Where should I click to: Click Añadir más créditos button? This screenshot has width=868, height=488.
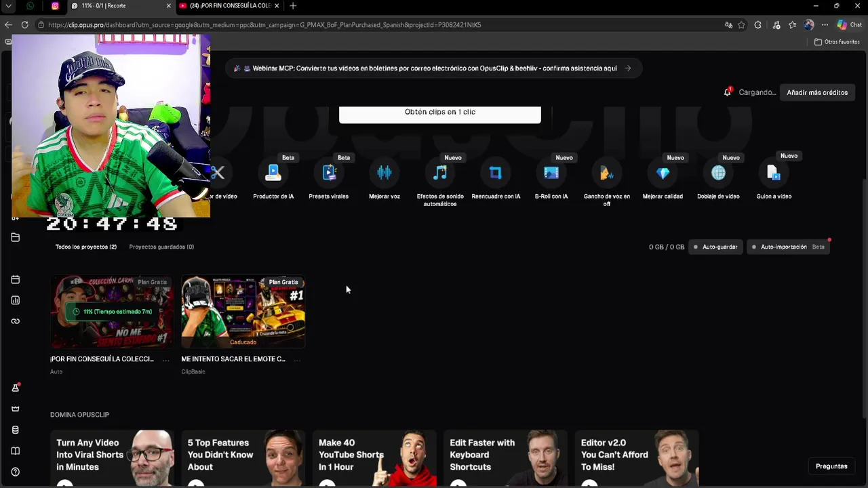817,92
